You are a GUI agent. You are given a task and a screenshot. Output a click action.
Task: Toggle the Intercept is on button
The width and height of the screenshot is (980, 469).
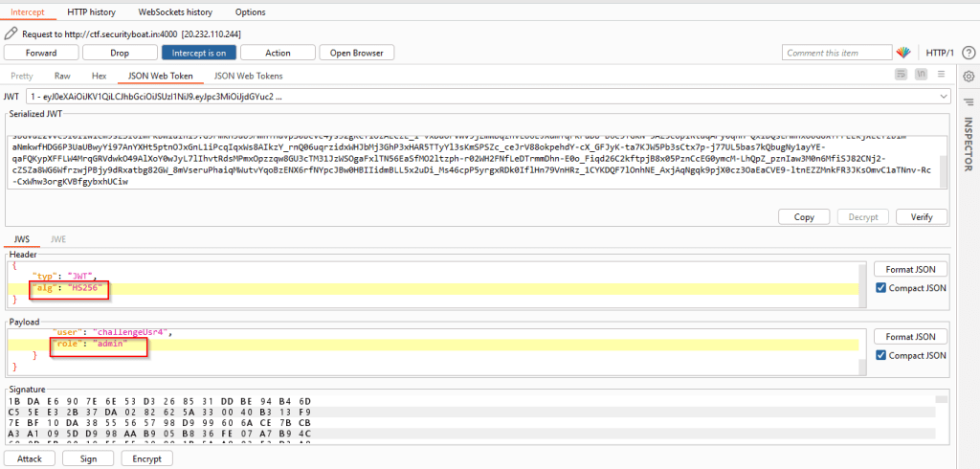point(199,54)
